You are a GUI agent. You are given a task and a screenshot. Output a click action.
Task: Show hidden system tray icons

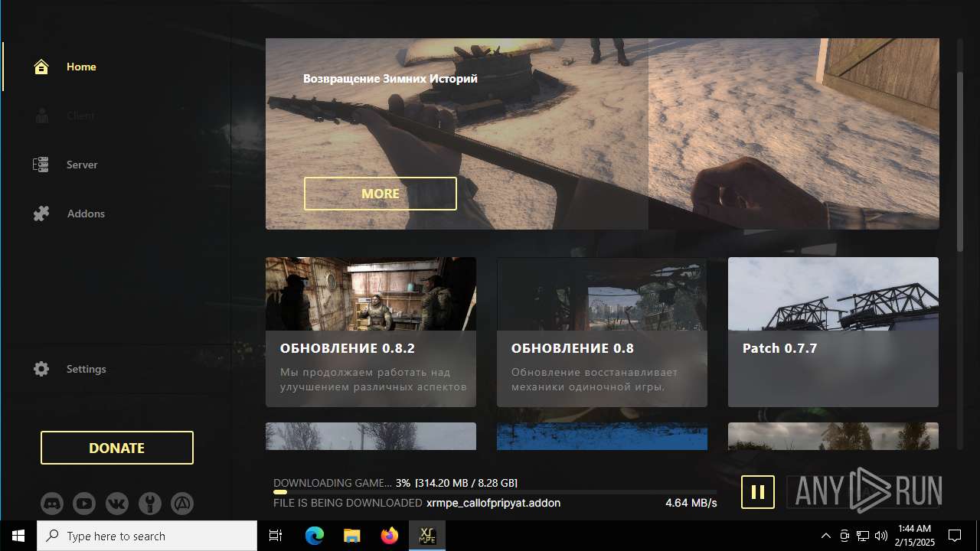825,536
